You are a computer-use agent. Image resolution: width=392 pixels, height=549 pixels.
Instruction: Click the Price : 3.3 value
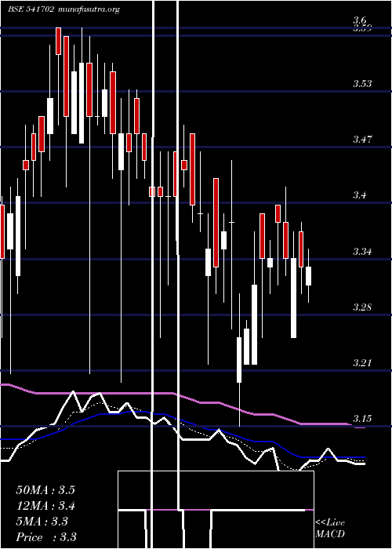pyautogui.click(x=46, y=537)
